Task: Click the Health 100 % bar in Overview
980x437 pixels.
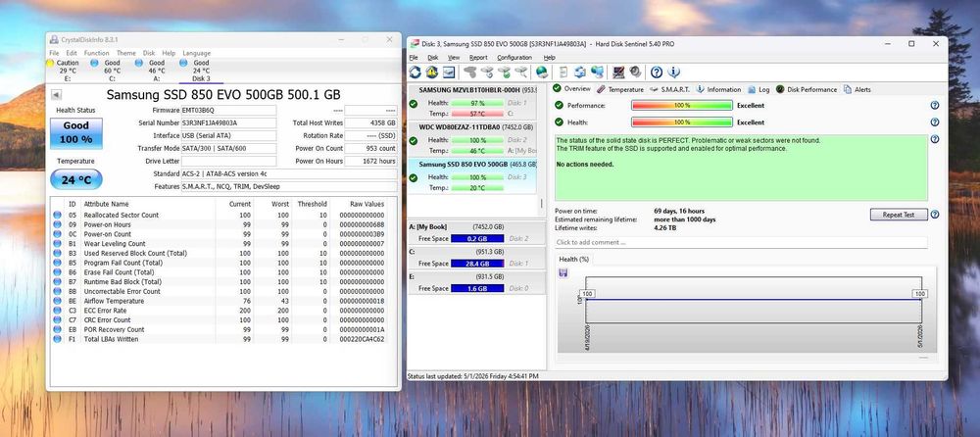Action: 681,122
